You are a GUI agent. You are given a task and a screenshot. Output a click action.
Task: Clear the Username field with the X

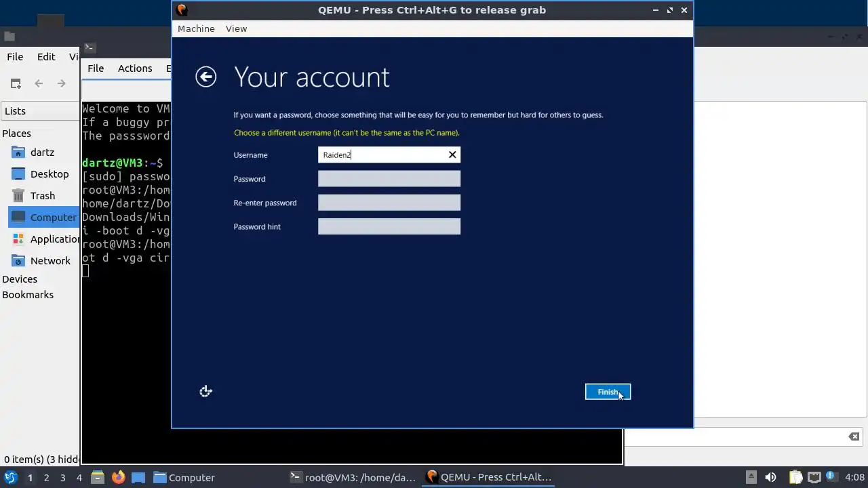click(452, 155)
